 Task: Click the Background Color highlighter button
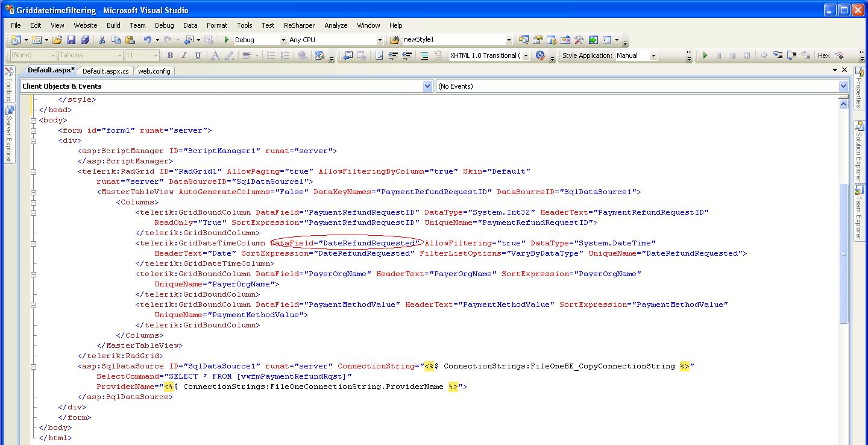pos(229,55)
